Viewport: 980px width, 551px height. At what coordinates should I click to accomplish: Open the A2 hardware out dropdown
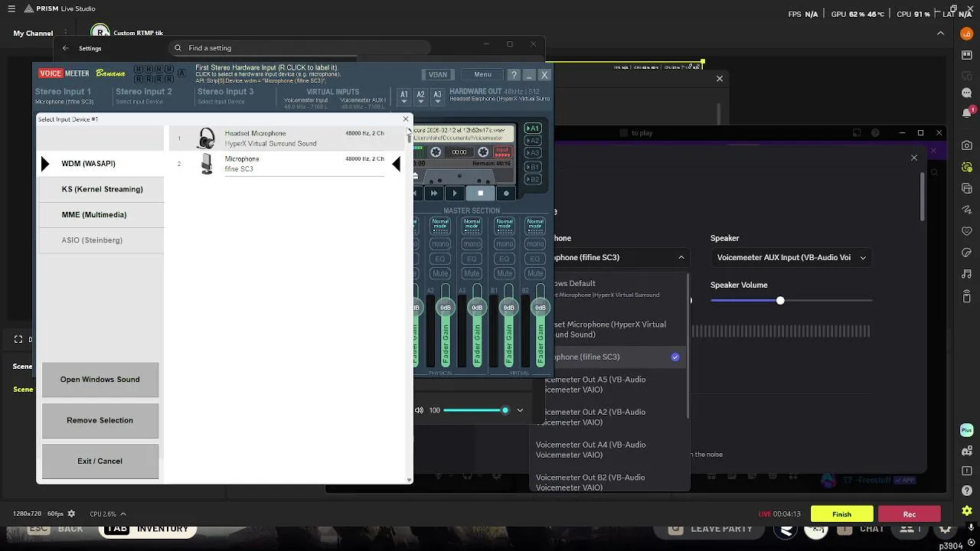pyautogui.click(x=420, y=97)
